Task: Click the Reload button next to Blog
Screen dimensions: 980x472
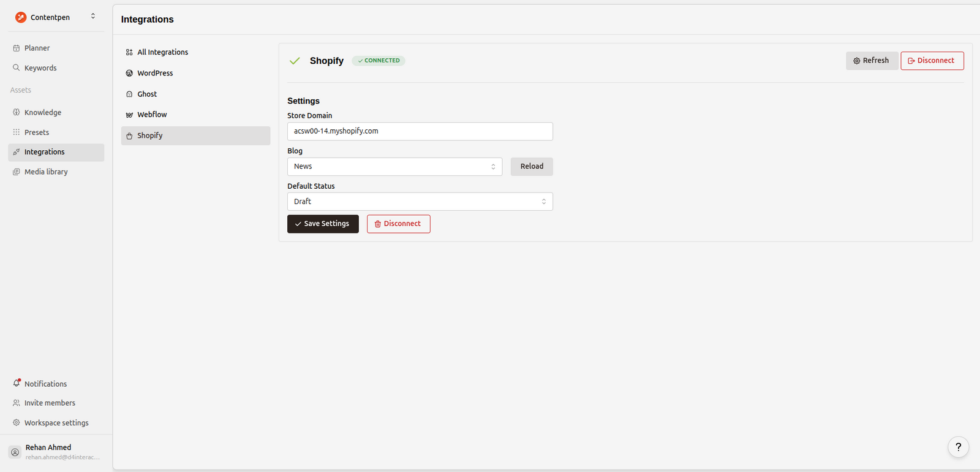Action: point(531,167)
